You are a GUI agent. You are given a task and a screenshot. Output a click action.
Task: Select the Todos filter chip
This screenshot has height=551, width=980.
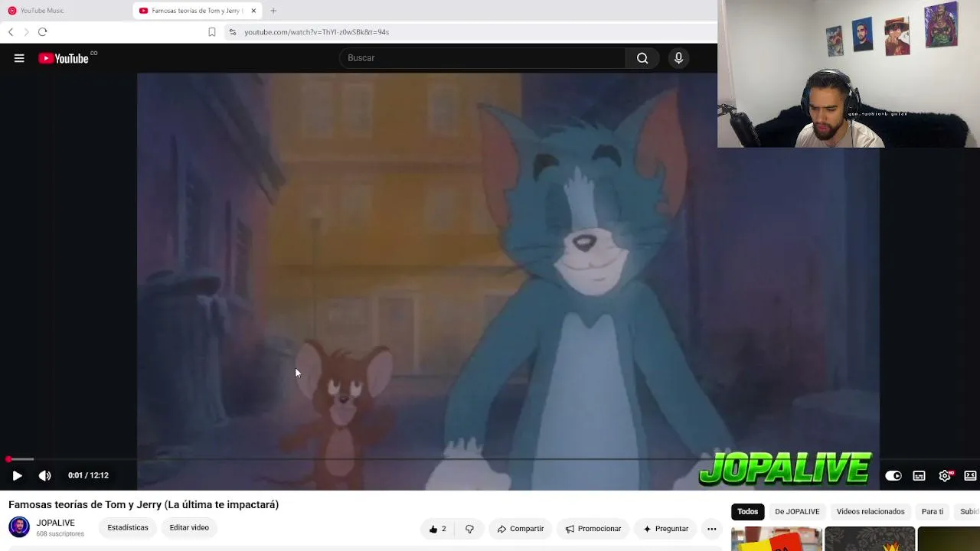pos(747,511)
